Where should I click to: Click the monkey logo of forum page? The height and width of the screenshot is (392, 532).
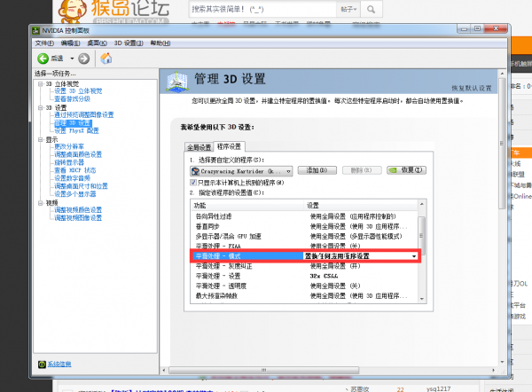click(x=72, y=10)
